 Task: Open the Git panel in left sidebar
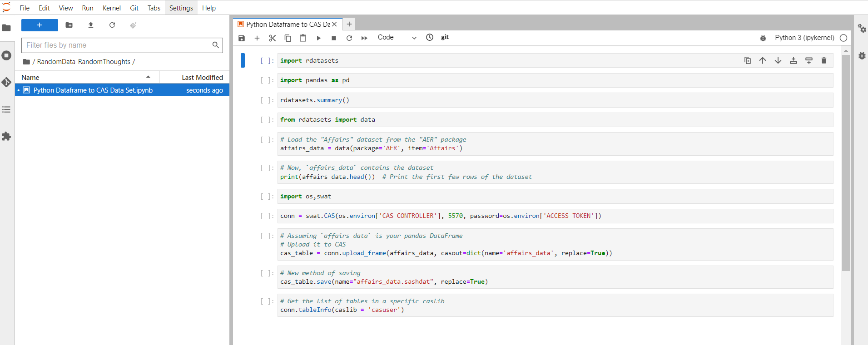click(6, 82)
